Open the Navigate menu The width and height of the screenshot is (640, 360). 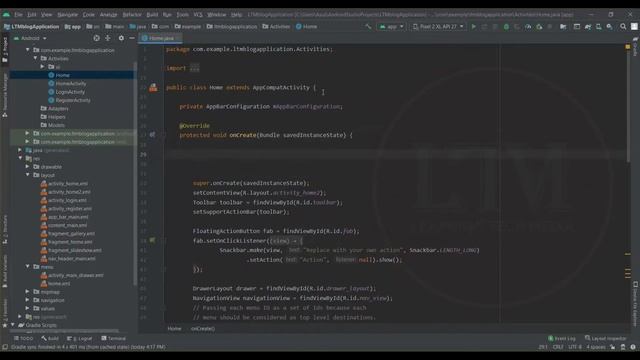coord(67,14)
